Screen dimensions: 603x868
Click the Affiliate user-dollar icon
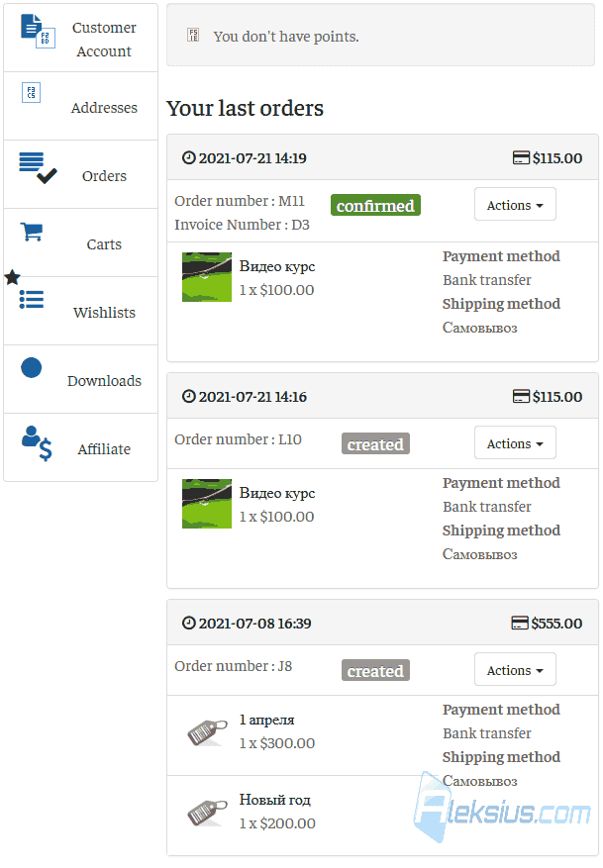[x=37, y=443]
